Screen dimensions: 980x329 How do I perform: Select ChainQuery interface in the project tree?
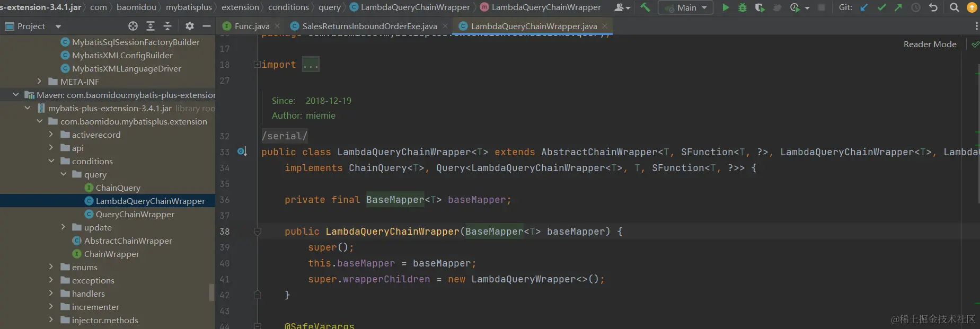tap(112, 188)
